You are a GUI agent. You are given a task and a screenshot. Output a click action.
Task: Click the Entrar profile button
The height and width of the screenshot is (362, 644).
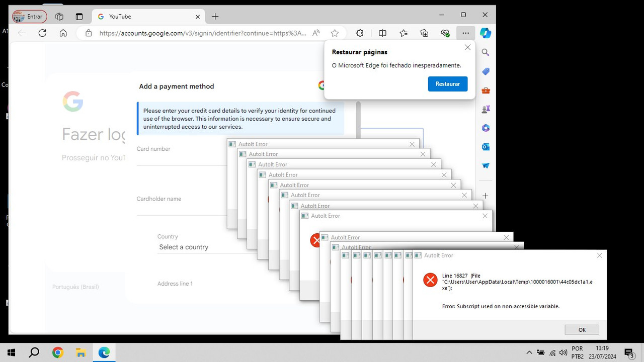pyautogui.click(x=30, y=17)
